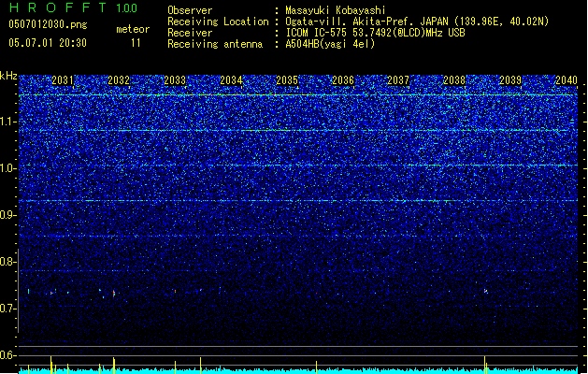This screenshot has height=374, width=588.
Task: Click the 2037 time marker
Action: (x=398, y=80)
